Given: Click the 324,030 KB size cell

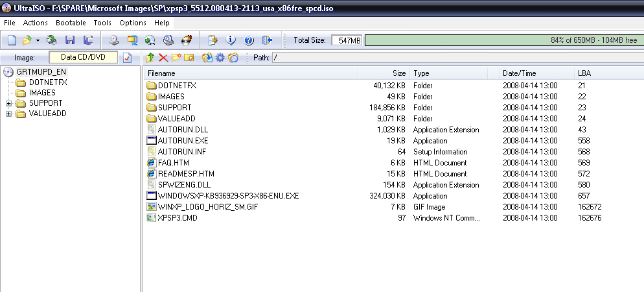Looking at the screenshot, I should coord(387,196).
